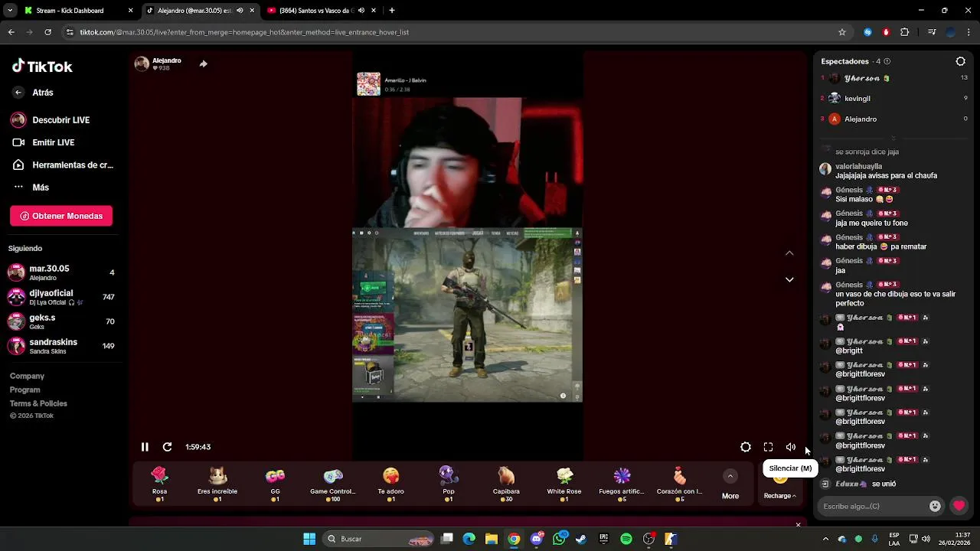Image resolution: width=980 pixels, height=551 pixels.
Task: Open chat panel settings gear
Action: click(960, 61)
